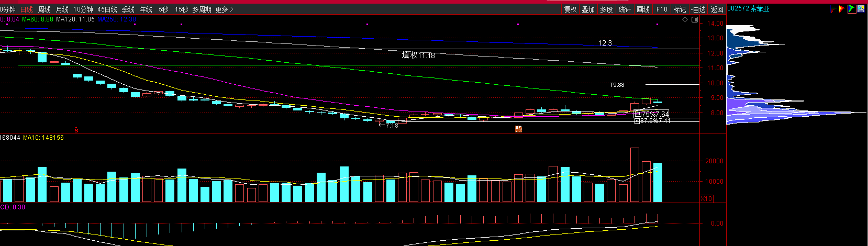Open the 统计 statistics button
The width and height of the screenshot is (868, 246).
625,9
